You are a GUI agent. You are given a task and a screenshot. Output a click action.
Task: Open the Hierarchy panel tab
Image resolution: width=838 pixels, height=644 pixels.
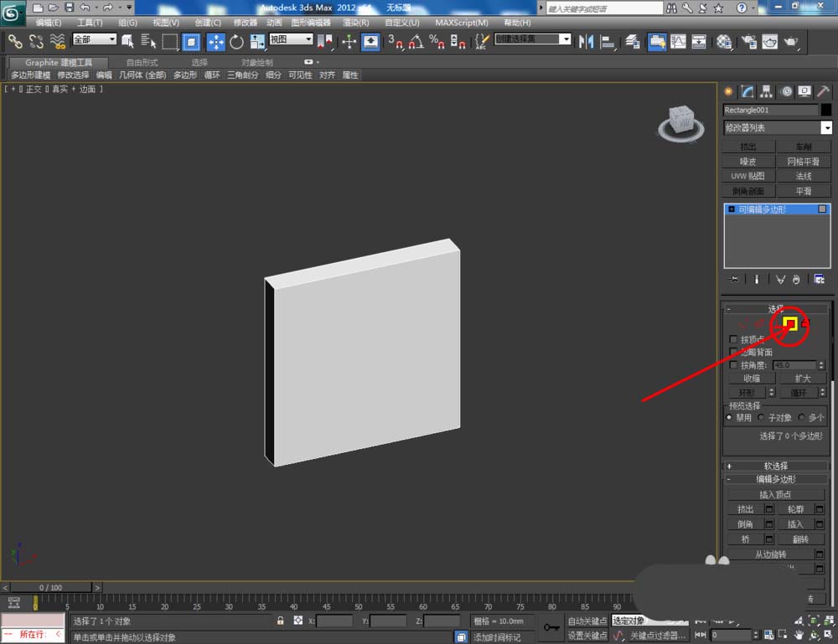point(766,91)
